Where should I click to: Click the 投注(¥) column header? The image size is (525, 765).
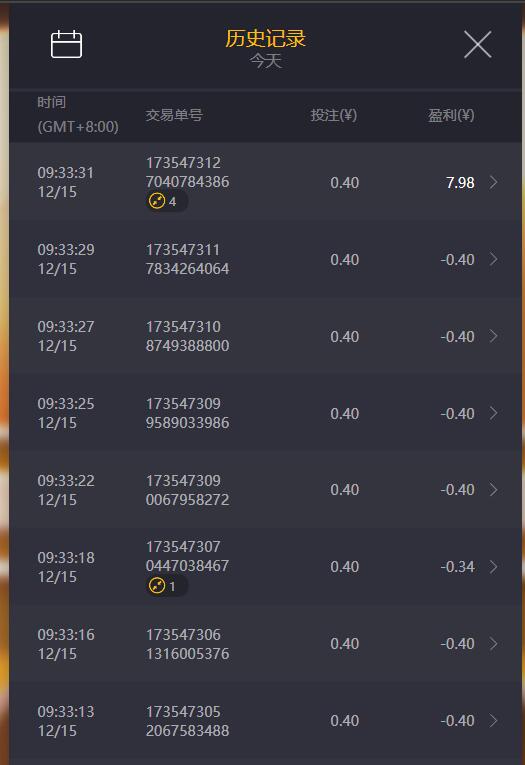[x=334, y=115]
